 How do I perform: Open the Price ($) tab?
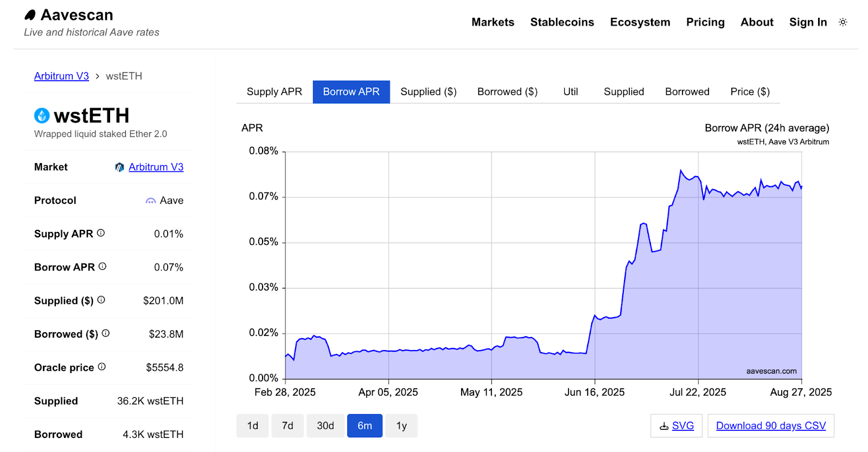(749, 92)
